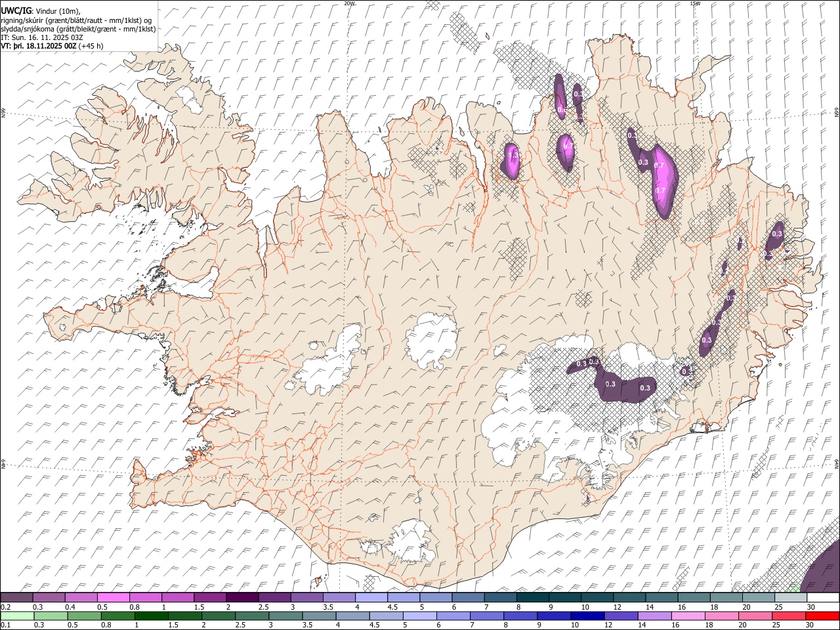Select the snow legend swatch labeled 0.8
This screenshot has width=840, height=630.
pos(146,598)
